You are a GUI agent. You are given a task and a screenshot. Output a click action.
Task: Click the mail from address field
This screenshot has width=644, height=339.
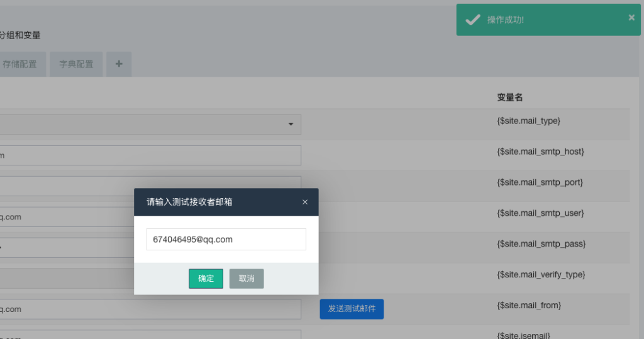coord(150,309)
